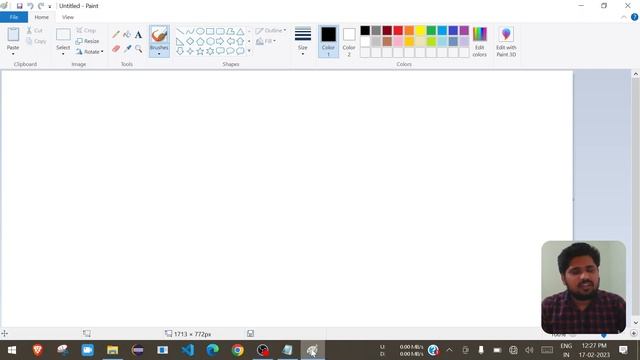Image resolution: width=640 pixels, height=360 pixels.
Task: Choose the Diamond shape
Action: coord(190,41)
